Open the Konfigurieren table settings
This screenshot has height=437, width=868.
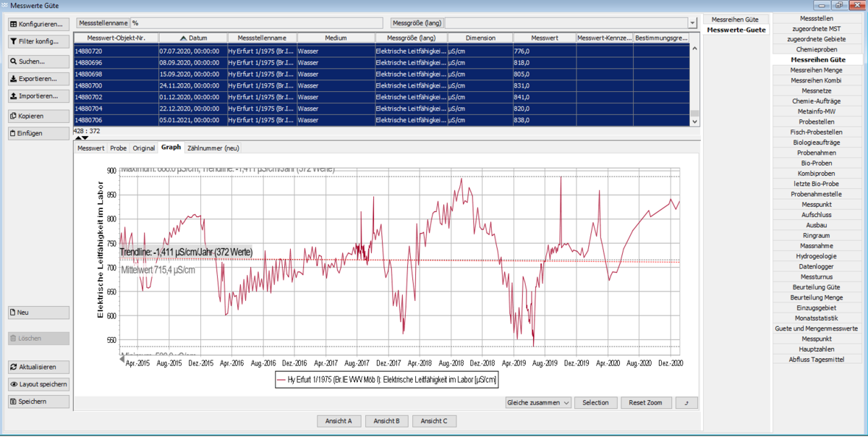[38, 24]
